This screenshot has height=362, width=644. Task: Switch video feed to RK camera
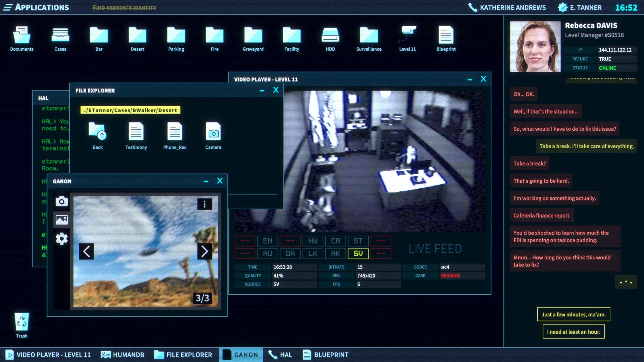[x=336, y=254]
